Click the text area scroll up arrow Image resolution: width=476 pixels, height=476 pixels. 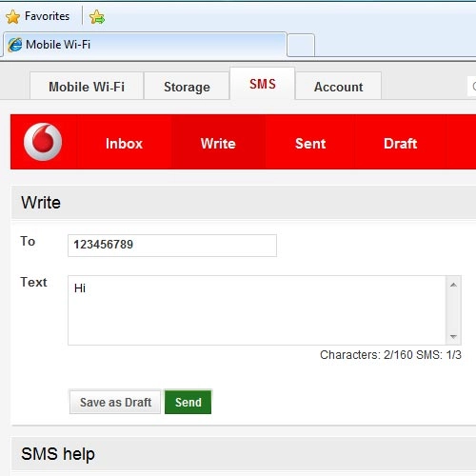click(x=453, y=285)
